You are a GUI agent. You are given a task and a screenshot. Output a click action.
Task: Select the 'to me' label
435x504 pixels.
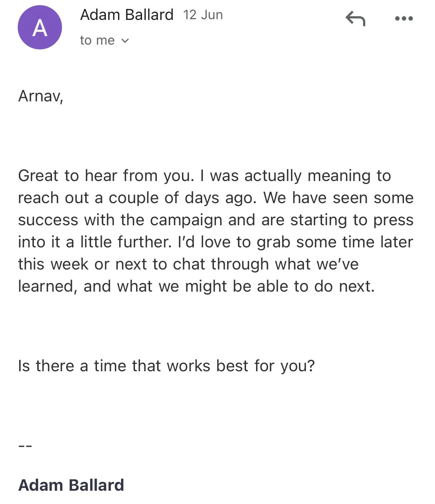(97, 40)
